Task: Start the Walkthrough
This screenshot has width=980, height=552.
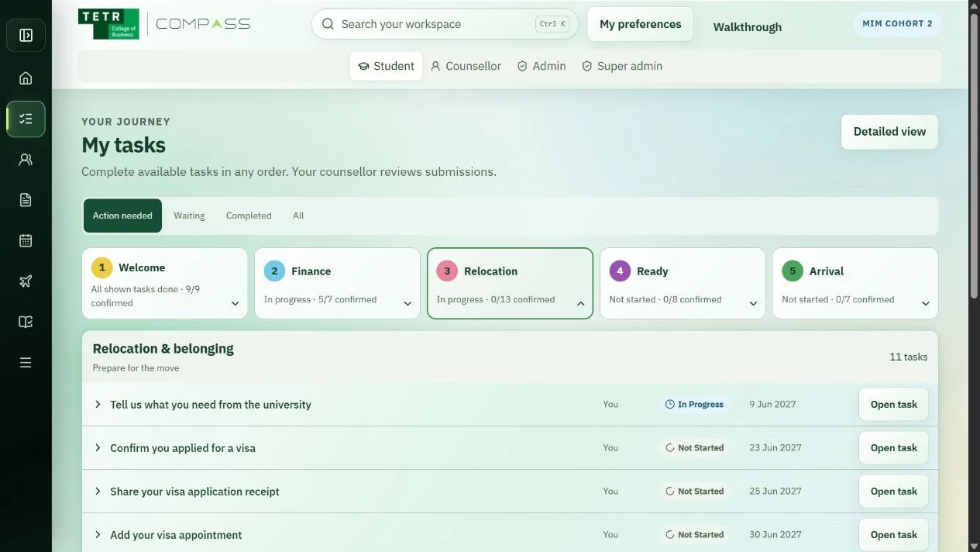Action: [748, 27]
